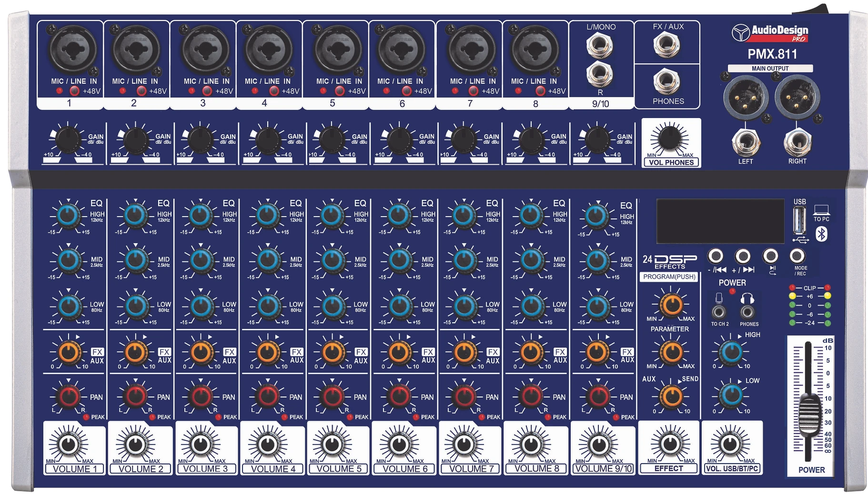
Task: Click the channel 6 EQ LOW knob
Action: (399, 306)
